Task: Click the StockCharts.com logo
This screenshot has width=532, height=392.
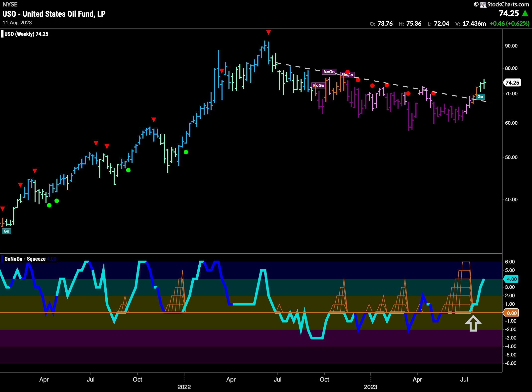Action: (x=502, y=4)
